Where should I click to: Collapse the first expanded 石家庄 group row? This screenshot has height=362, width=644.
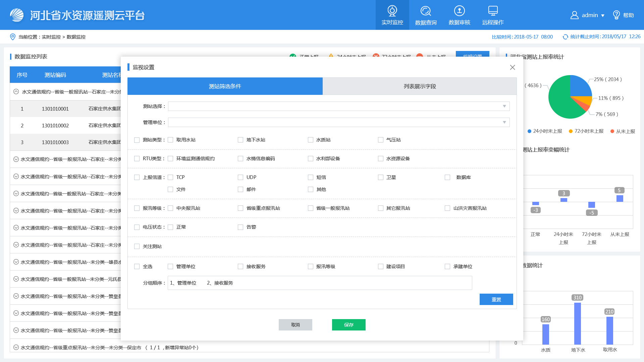click(16, 92)
